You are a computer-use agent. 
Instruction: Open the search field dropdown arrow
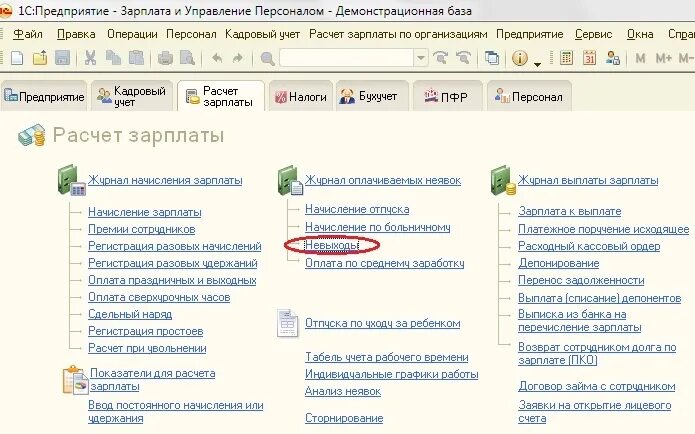point(421,58)
